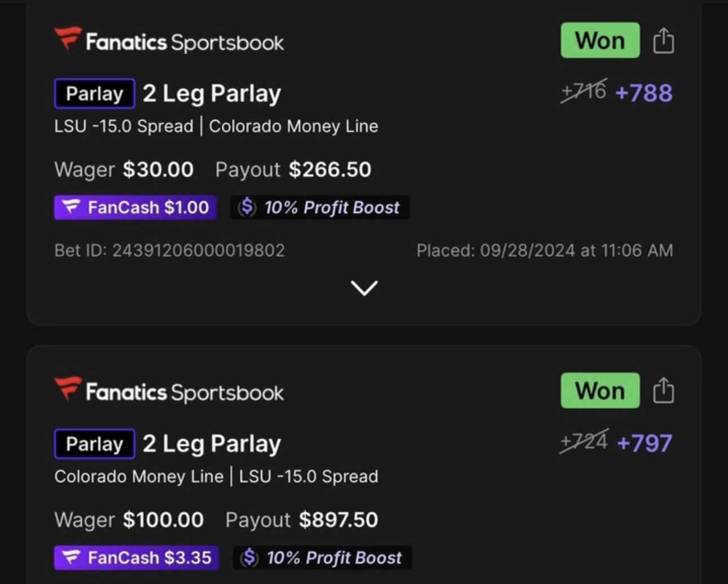This screenshot has height=584, width=728.
Task: Tap the FanCash $3.35 badge
Action: [137, 557]
